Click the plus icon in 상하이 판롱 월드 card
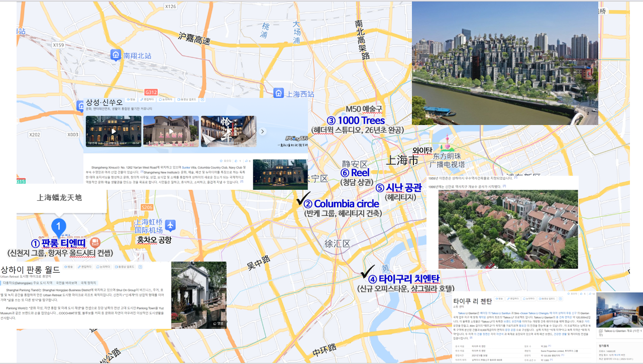Image resolution: width=643 pixels, height=364 pixels. [x=140, y=267]
